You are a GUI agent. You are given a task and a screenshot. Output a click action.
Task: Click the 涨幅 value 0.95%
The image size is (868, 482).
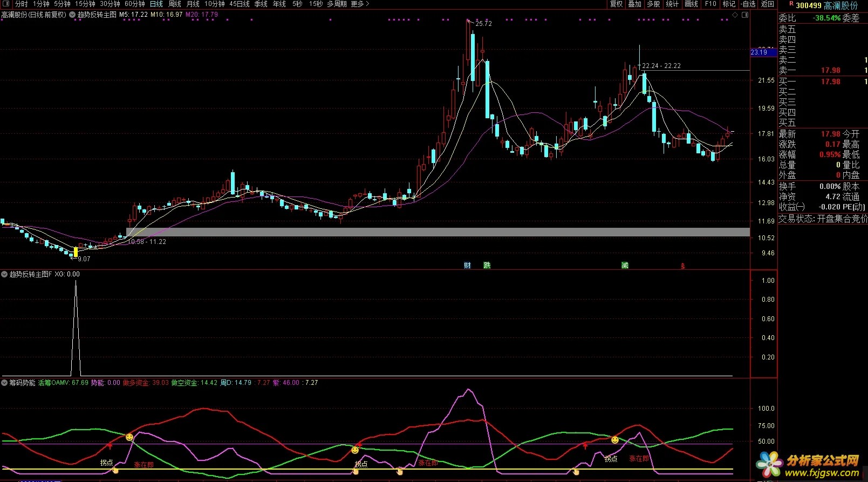click(830, 154)
